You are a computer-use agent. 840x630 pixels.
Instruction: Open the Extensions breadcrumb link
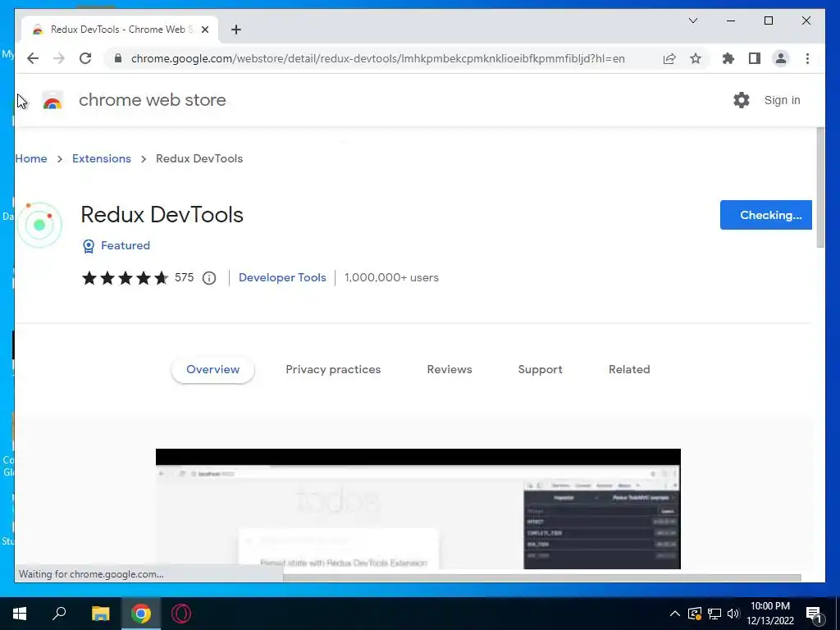(x=101, y=158)
